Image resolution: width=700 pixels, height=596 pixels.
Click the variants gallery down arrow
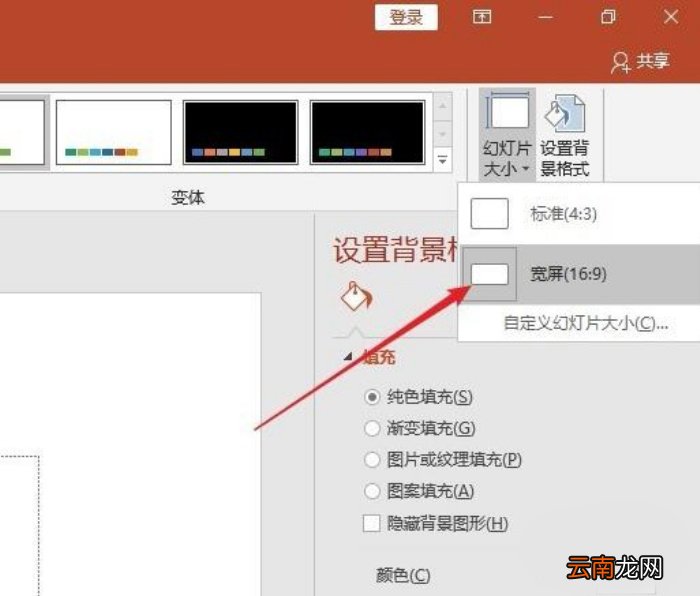point(442,133)
